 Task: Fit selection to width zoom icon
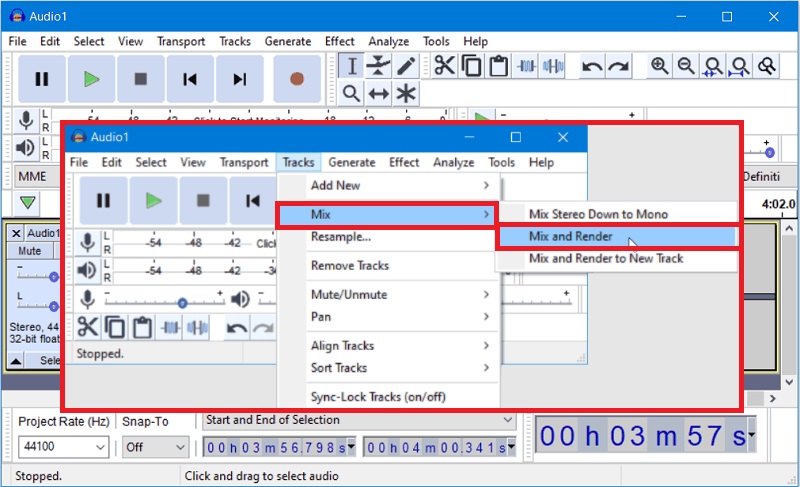[x=713, y=66]
